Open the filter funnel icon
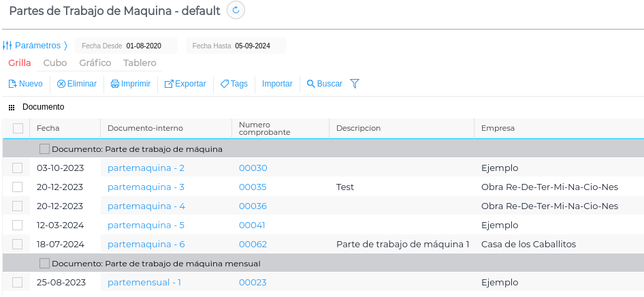The height and width of the screenshot is (297, 644). [355, 84]
